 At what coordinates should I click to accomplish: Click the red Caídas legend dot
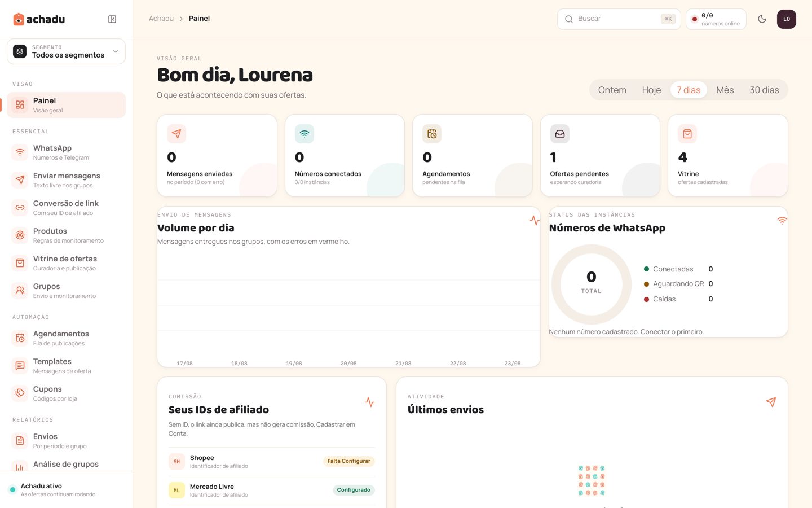point(646,299)
